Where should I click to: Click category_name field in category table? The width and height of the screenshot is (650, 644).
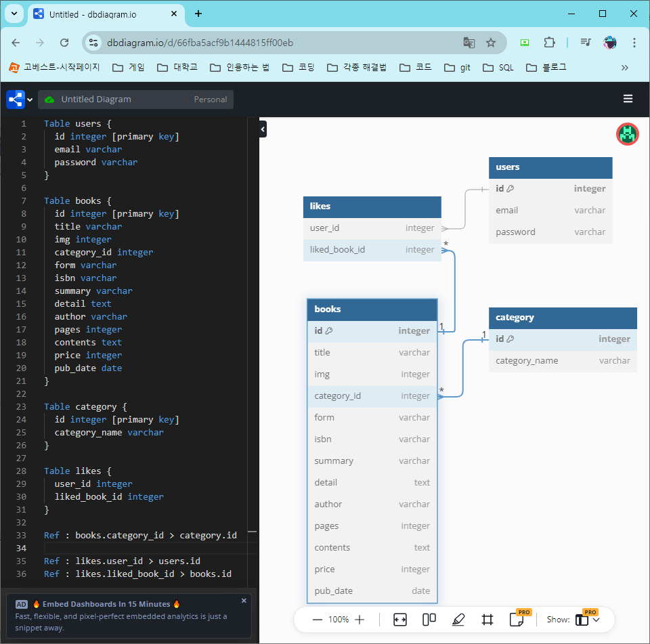pyautogui.click(x=563, y=361)
